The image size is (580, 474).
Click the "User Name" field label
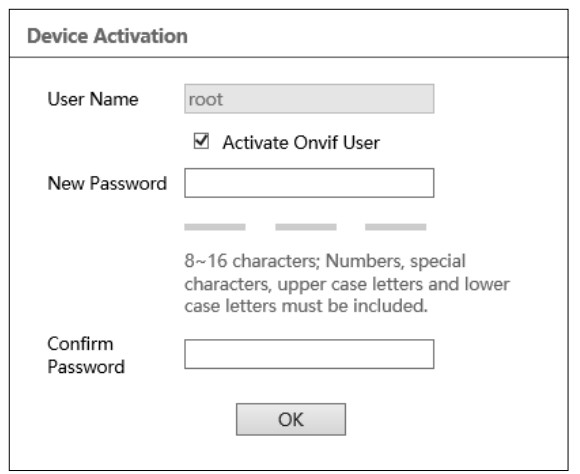[x=93, y=99]
